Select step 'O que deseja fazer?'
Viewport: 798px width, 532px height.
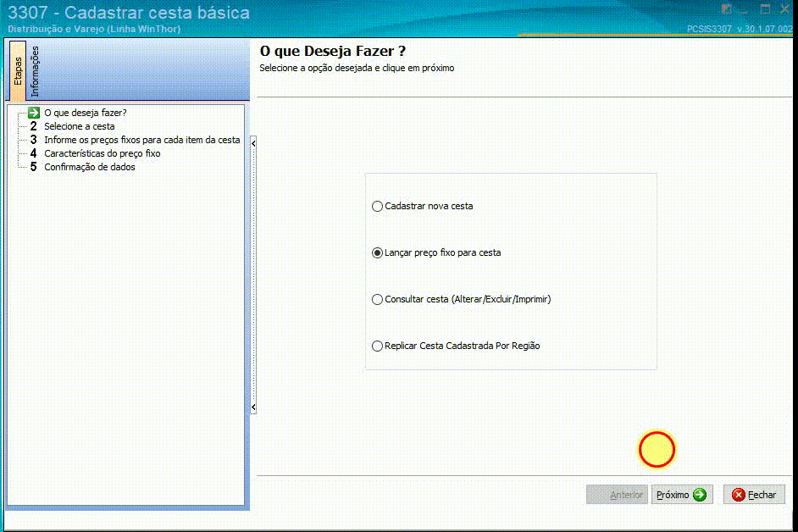[x=85, y=113]
